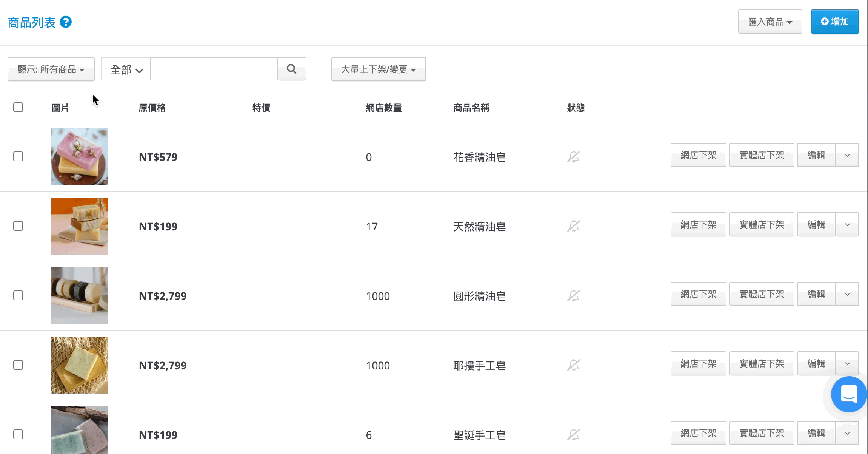Click 網店下架 for 圓形精油皂

(x=699, y=294)
